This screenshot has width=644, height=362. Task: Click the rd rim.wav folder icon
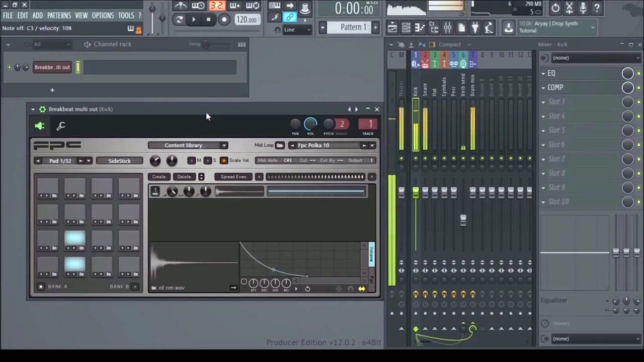153,288
